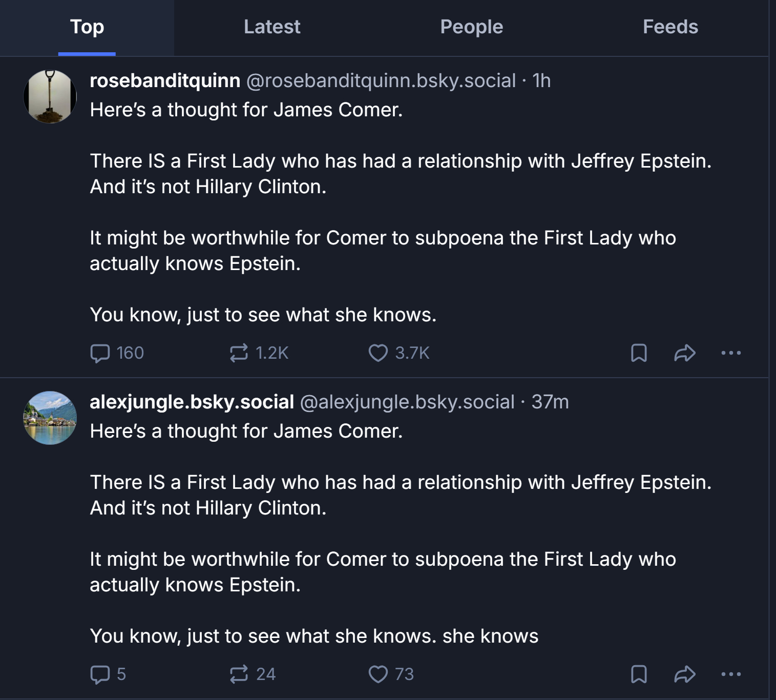
Task: Bookmark rosebanditquinn's post
Action: (639, 353)
